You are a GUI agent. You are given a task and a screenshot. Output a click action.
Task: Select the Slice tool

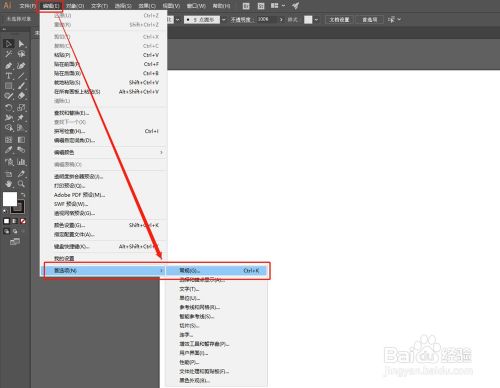pos(21,174)
